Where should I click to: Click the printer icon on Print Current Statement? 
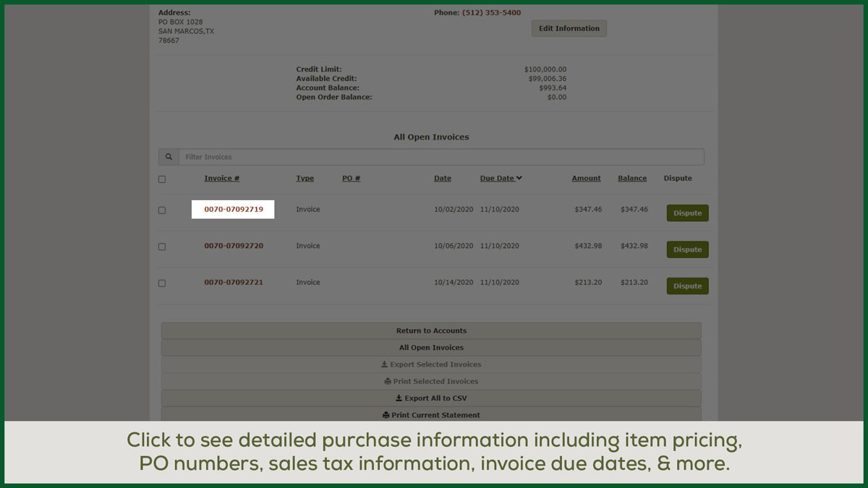[x=386, y=415]
